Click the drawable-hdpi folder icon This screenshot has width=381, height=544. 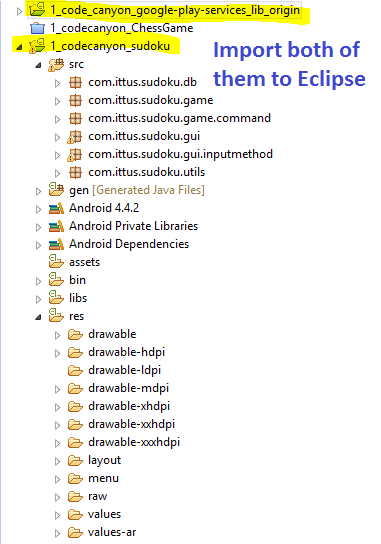click(75, 352)
